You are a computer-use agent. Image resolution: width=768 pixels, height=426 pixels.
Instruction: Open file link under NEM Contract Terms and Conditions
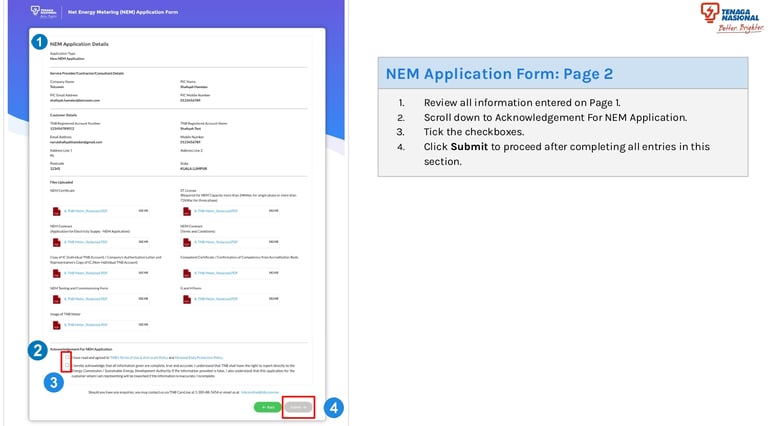click(216, 242)
